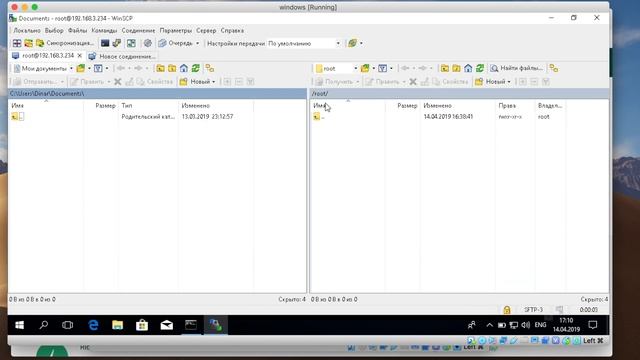Expand the remote panel Новый dropdown arrow

click(x=509, y=82)
